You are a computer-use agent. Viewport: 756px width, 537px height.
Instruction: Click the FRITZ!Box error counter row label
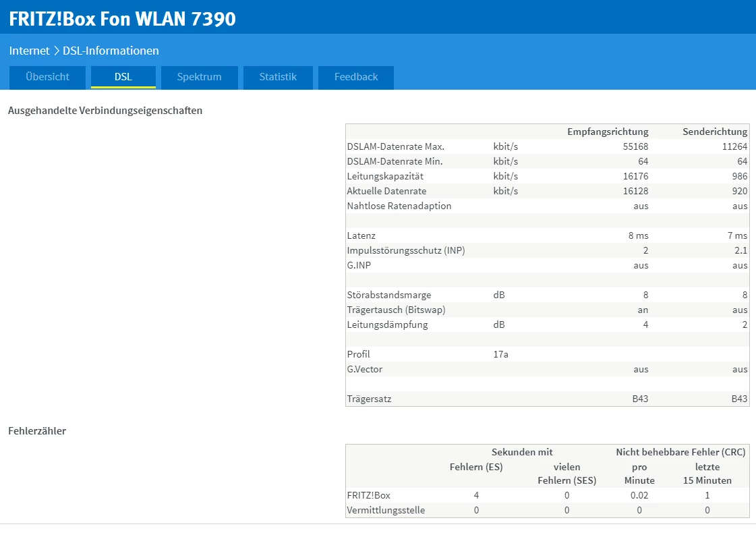(369, 495)
